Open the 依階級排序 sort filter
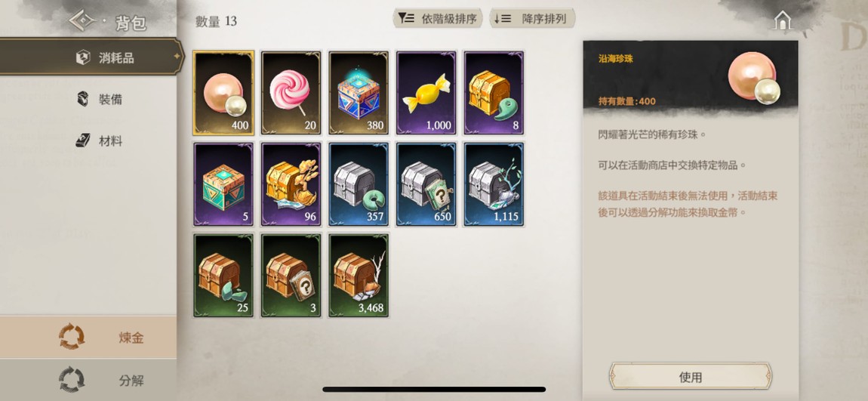 [x=437, y=18]
